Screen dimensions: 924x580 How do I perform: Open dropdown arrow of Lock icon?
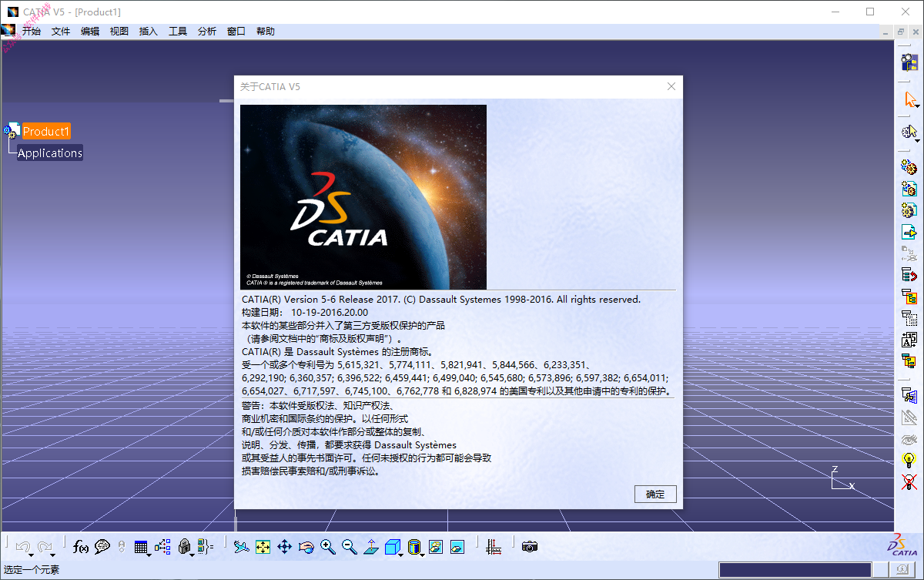pos(192,555)
